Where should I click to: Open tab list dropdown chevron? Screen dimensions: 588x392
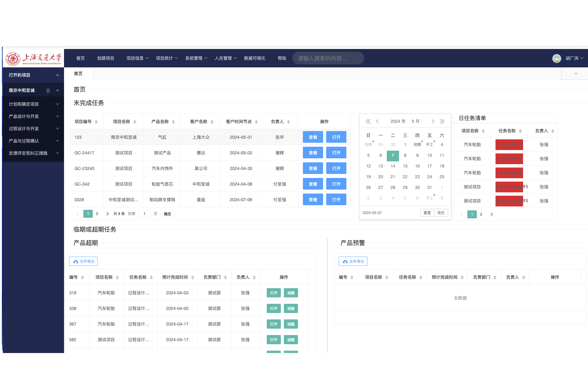(x=576, y=74)
